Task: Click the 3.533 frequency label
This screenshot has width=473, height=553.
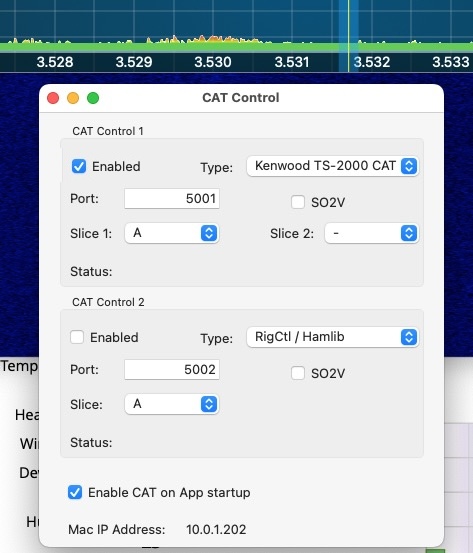Action: tap(451, 62)
